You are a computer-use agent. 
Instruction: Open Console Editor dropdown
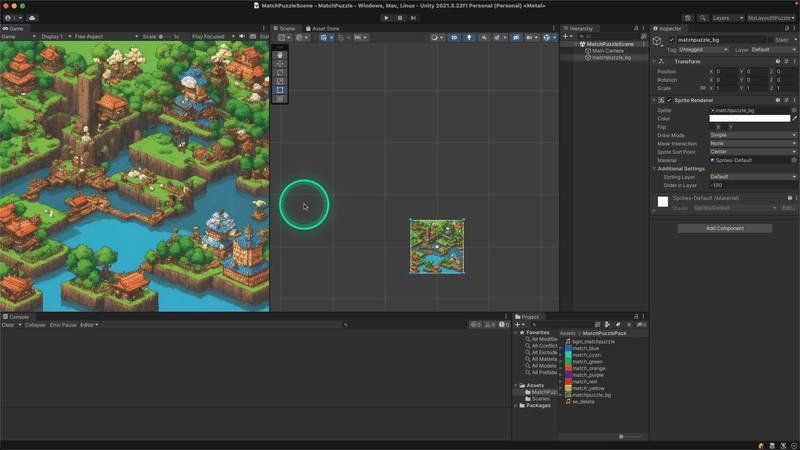(x=89, y=325)
